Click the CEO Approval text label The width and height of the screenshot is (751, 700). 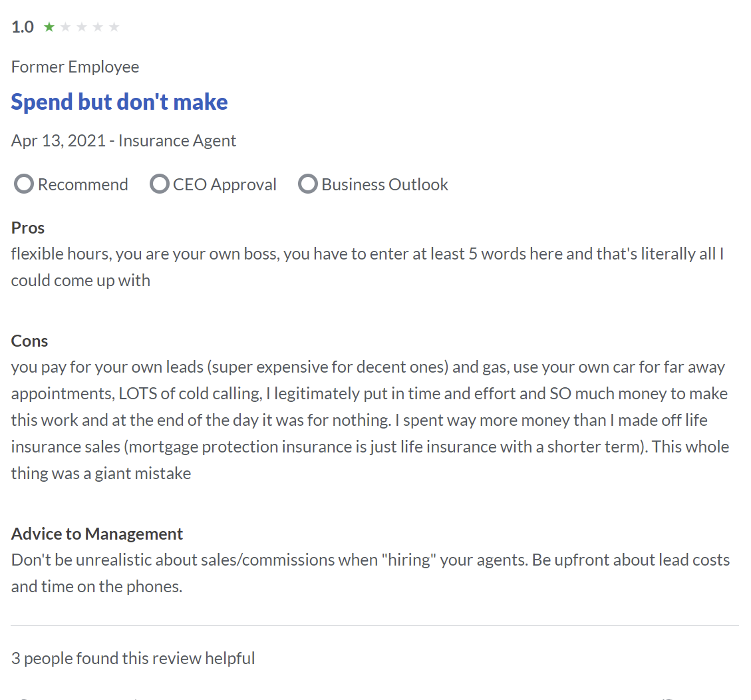pyautogui.click(x=225, y=184)
